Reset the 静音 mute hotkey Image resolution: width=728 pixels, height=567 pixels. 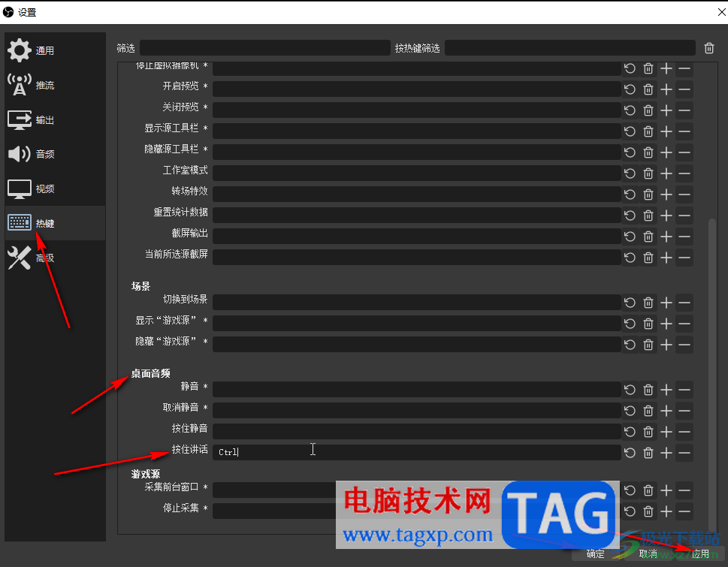[x=630, y=390]
